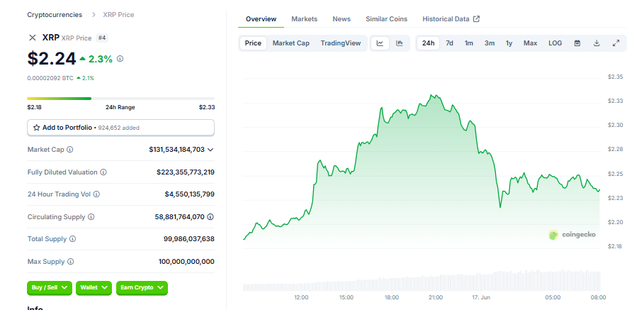
Task: Open 24 Hour Trading Vol info icon
Action: click(x=96, y=194)
